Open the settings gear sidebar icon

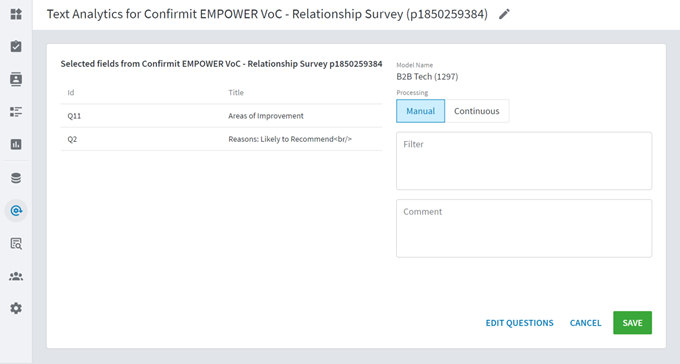click(x=16, y=308)
